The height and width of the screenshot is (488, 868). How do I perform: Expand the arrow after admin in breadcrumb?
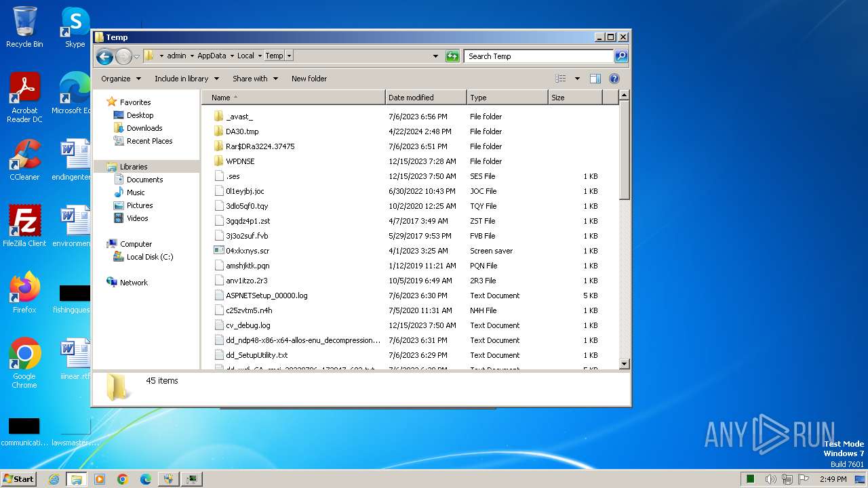[192, 56]
